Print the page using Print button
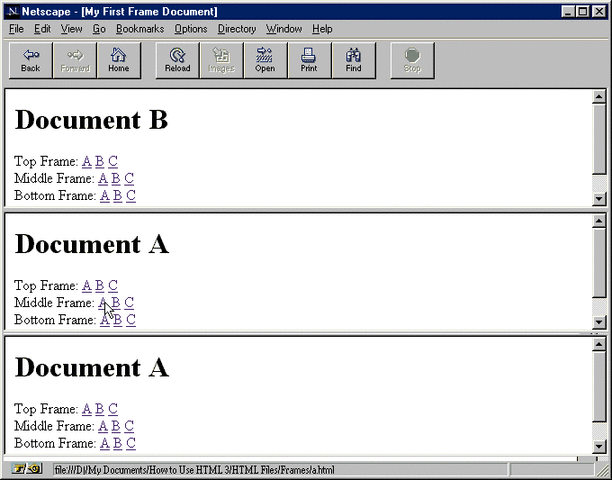 309,60
